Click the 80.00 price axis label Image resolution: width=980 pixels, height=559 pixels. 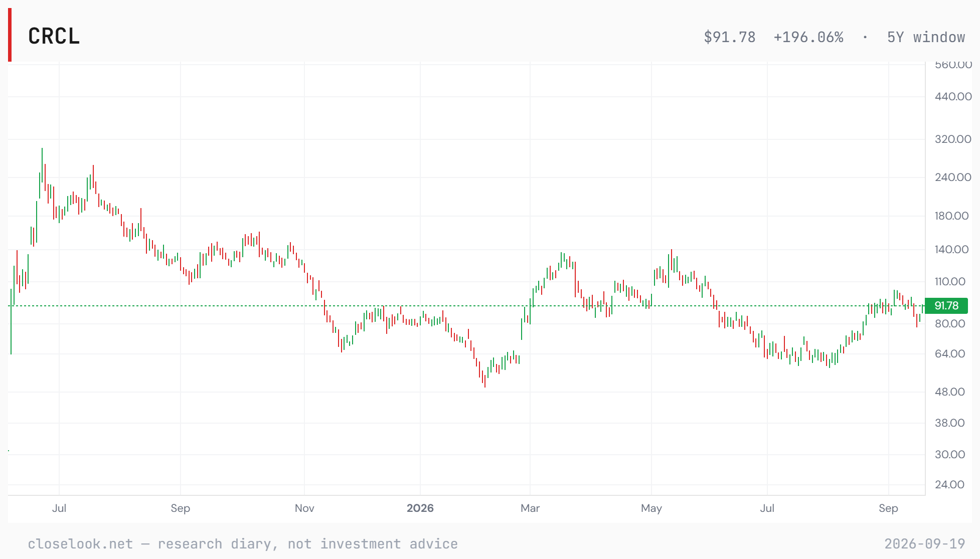(950, 323)
